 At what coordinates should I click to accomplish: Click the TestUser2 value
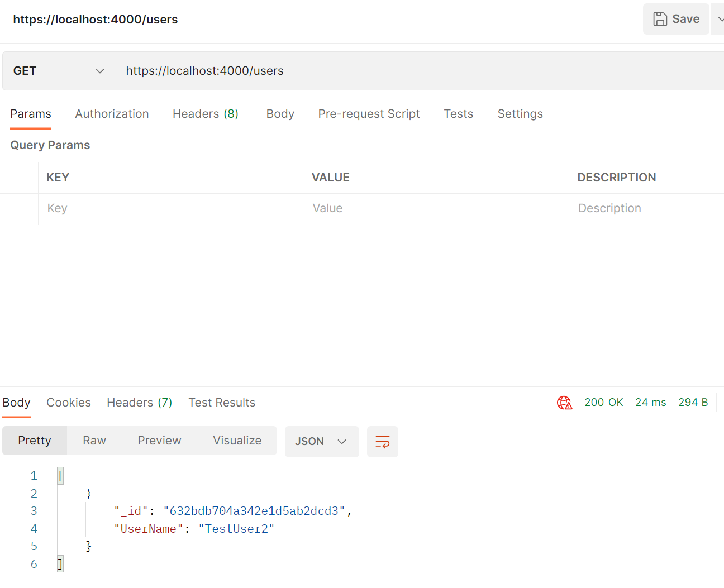tap(236, 529)
